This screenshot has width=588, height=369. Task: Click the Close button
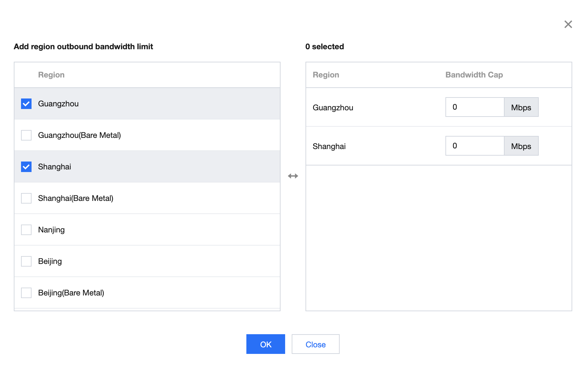pos(315,344)
